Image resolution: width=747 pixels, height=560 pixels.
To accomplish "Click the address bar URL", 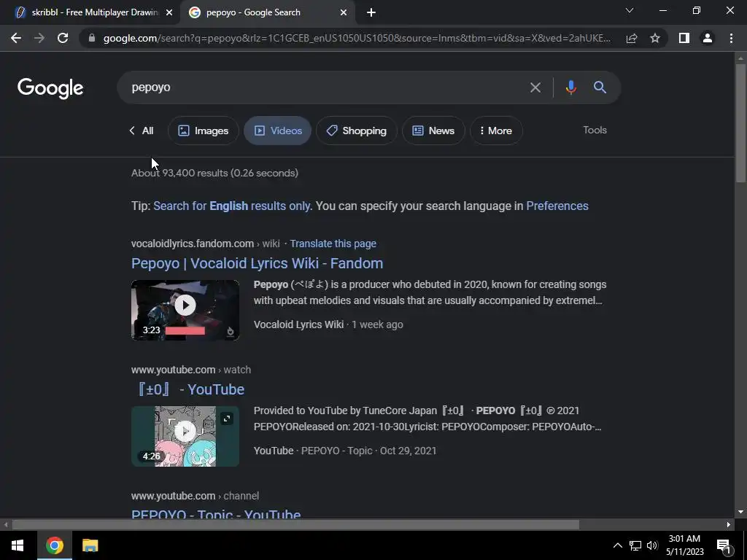I will [x=357, y=38].
